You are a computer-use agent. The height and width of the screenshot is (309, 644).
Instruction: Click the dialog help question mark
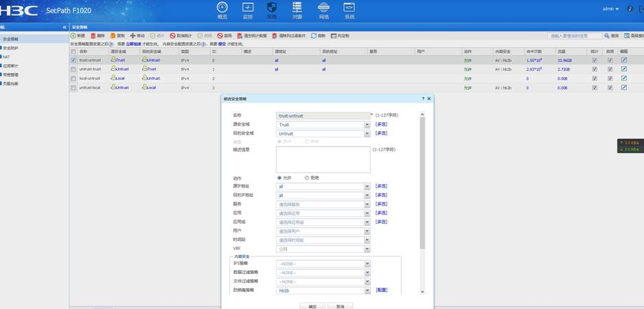[x=423, y=99]
